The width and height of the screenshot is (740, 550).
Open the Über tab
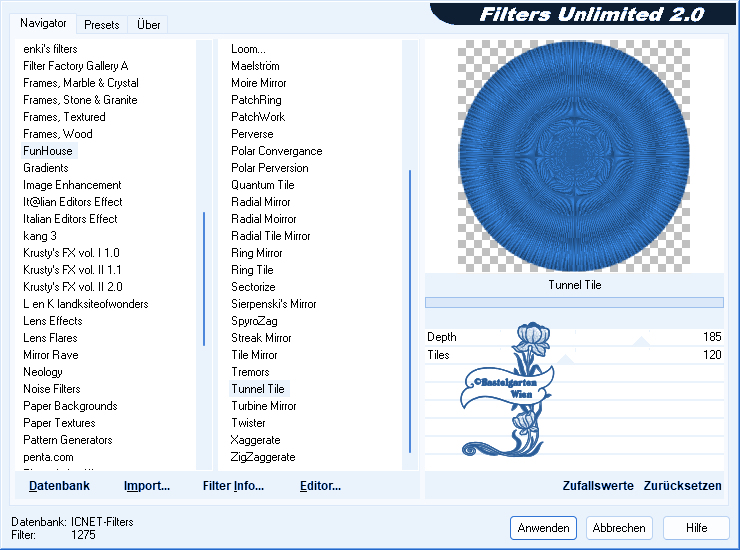pos(148,24)
